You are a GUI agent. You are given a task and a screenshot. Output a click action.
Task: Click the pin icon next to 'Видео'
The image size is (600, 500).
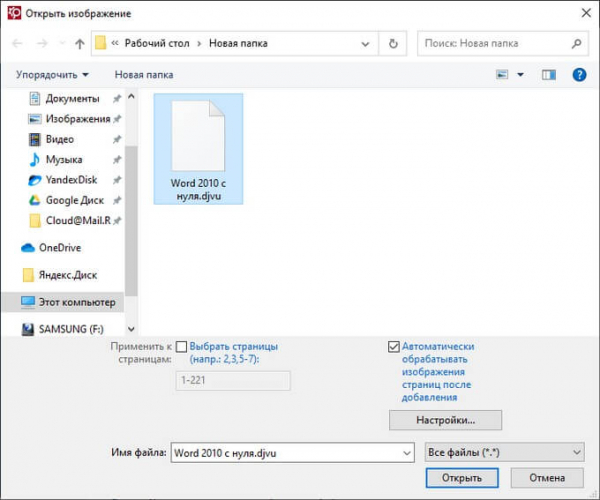pyautogui.click(x=117, y=139)
